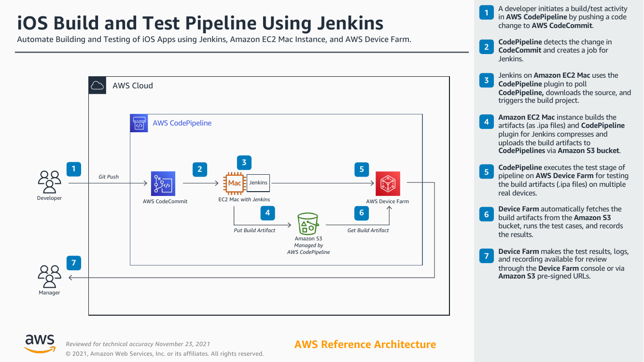Click the EC2 Mac chip icon
The height and width of the screenshot is (362, 644).
pos(235,183)
